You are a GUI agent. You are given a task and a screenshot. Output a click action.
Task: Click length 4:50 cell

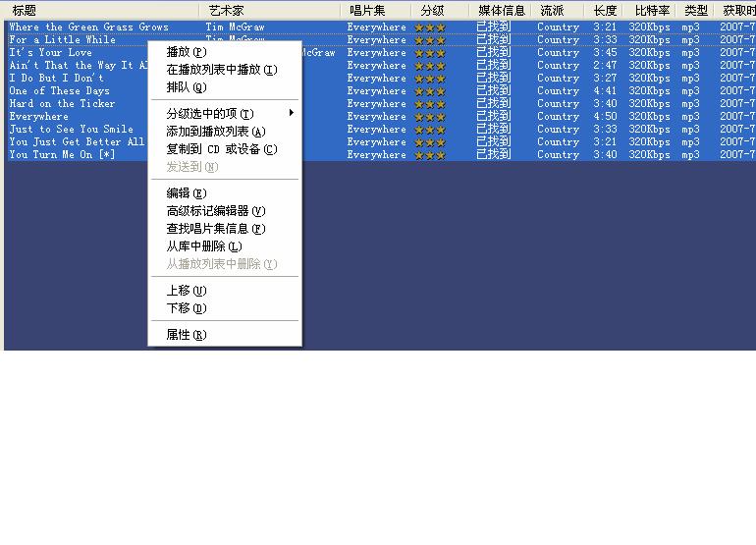[x=605, y=116]
